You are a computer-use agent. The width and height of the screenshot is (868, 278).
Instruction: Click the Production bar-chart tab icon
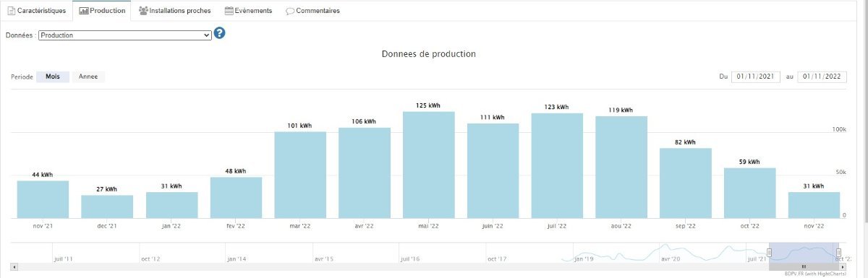point(84,11)
